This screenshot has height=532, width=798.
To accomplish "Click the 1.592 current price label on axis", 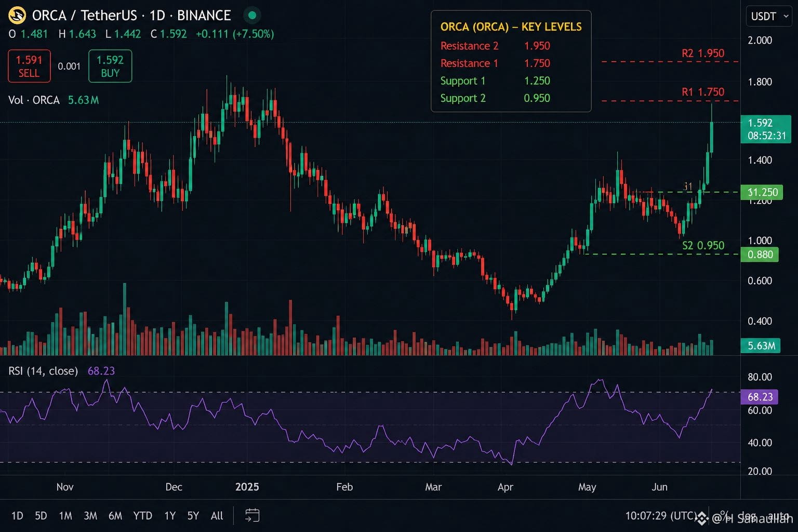I will [766, 129].
